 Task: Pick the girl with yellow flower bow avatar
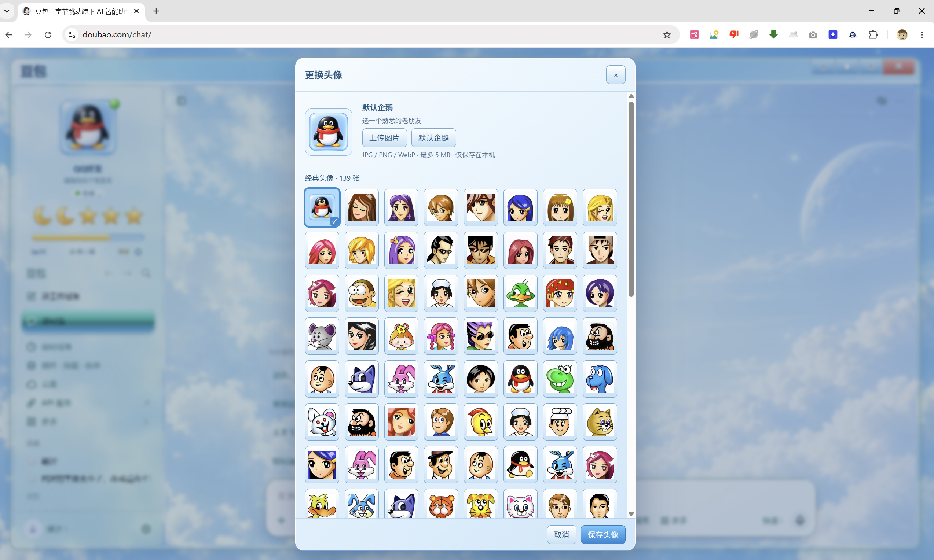pos(401,336)
